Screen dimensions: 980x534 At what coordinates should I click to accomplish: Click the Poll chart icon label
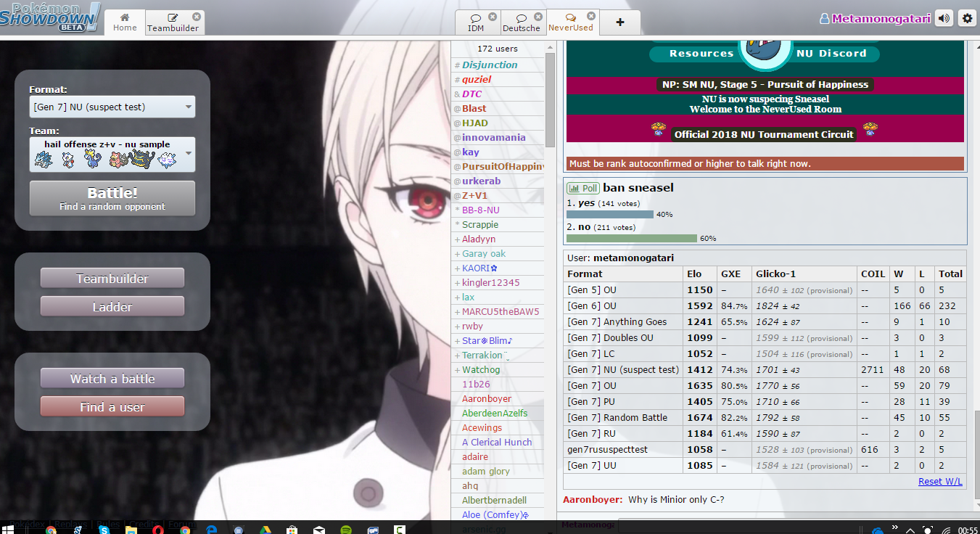pyautogui.click(x=583, y=188)
